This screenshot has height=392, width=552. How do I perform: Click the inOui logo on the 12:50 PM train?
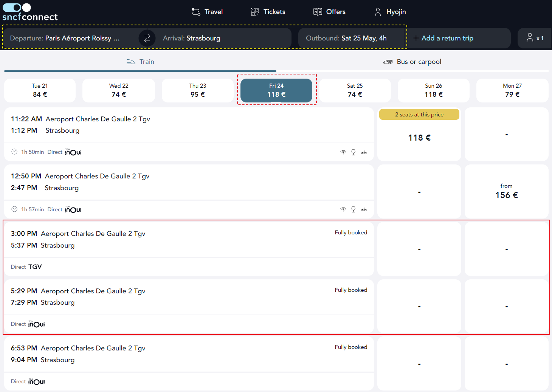coord(73,209)
